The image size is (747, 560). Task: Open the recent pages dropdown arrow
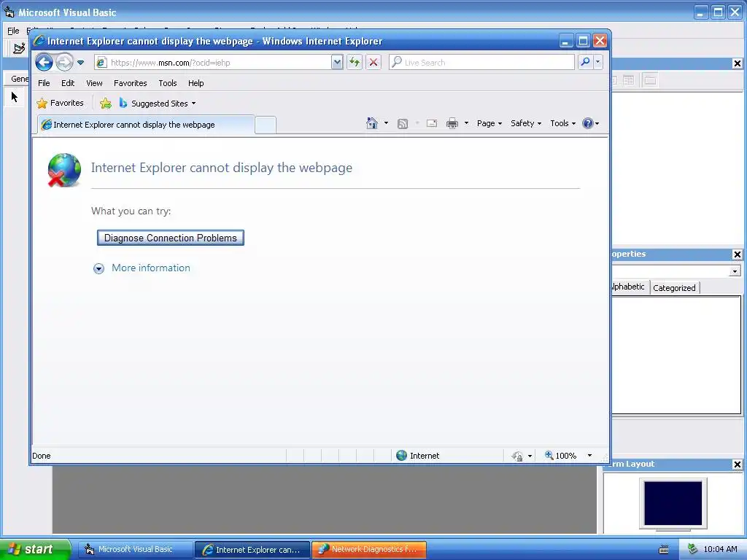(x=80, y=63)
